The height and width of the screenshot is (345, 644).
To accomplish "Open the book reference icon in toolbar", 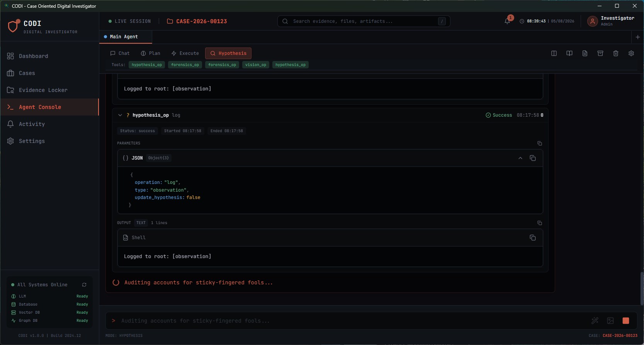I will click(x=569, y=53).
